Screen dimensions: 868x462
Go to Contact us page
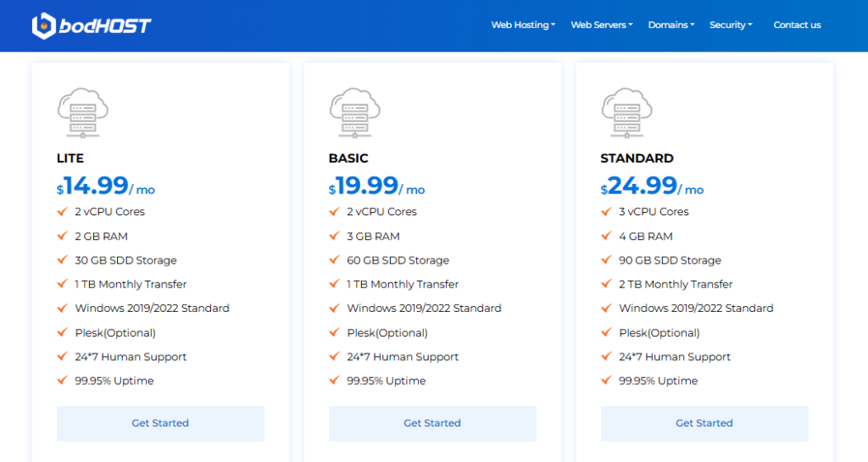point(797,25)
